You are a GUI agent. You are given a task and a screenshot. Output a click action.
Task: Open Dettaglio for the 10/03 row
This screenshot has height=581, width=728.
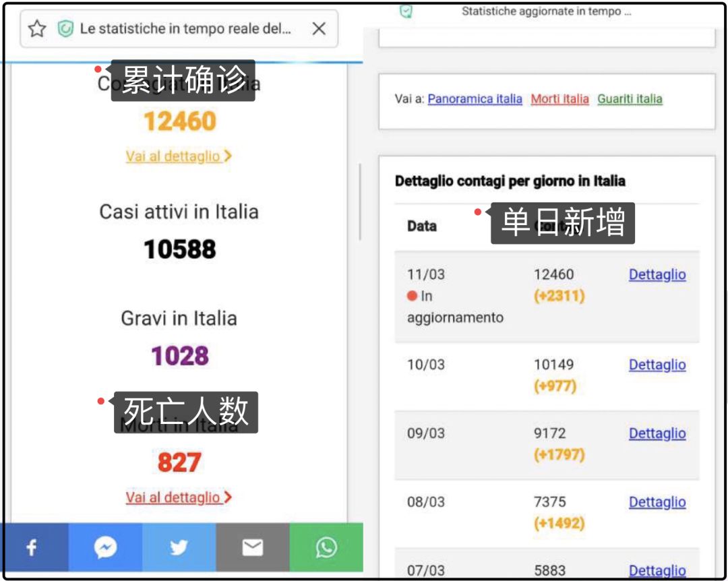click(657, 365)
